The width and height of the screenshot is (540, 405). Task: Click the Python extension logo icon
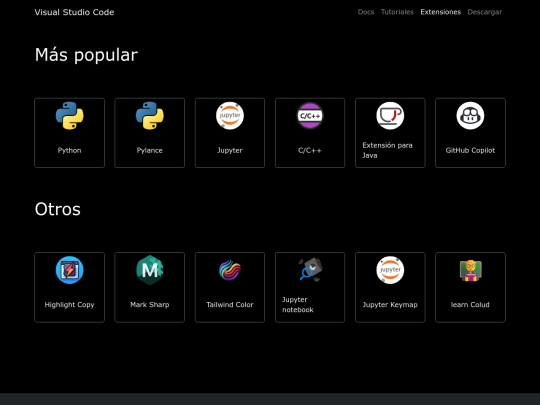click(x=70, y=116)
